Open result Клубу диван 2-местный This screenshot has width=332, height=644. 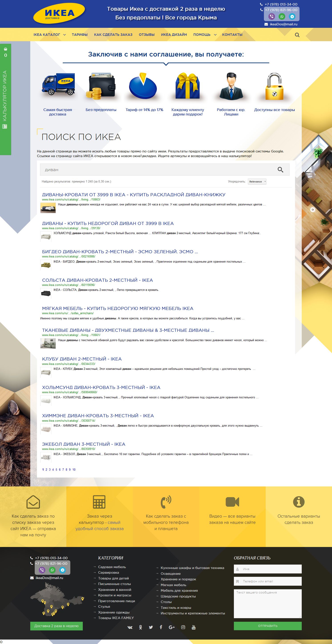(82, 359)
